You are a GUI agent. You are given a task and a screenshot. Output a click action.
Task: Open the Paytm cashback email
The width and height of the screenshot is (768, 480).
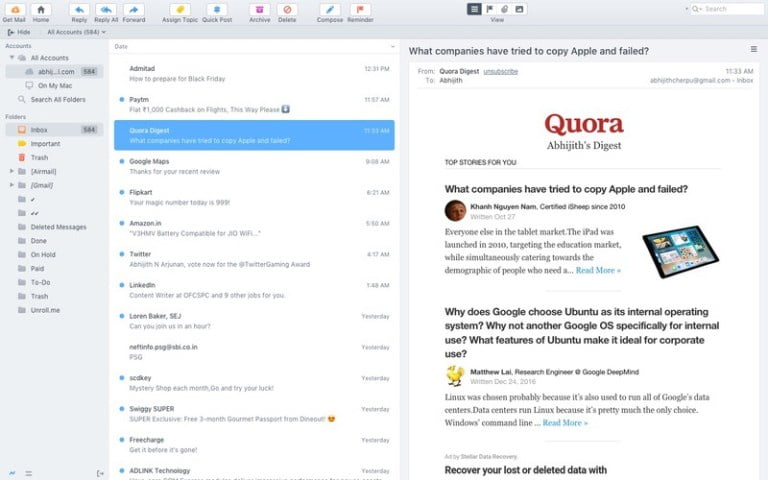pos(254,104)
